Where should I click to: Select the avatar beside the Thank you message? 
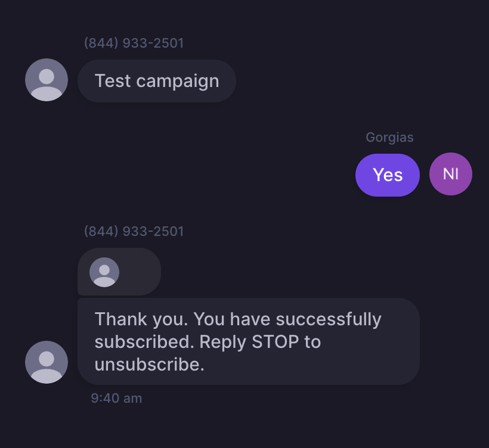click(x=47, y=362)
